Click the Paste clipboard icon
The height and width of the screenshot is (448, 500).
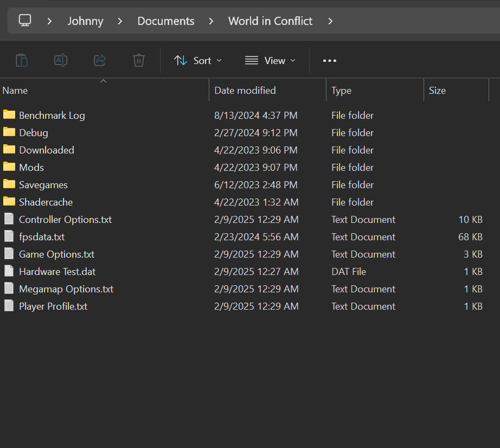coord(22,60)
